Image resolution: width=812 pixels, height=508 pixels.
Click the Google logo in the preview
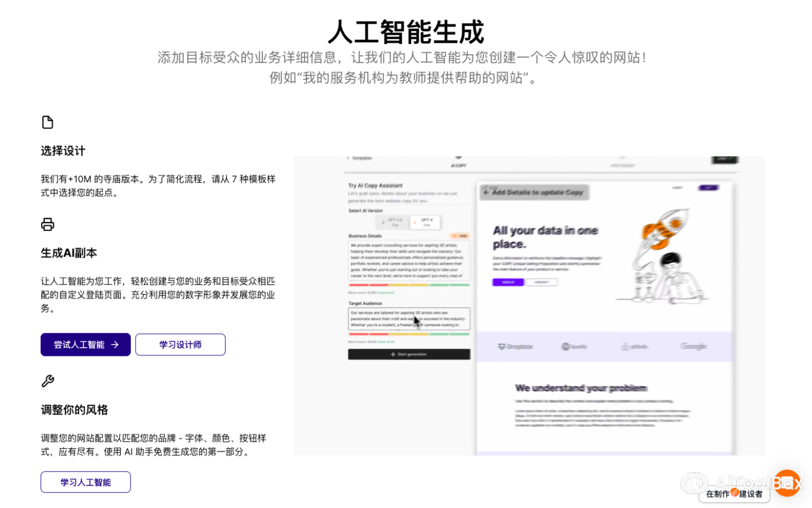[694, 347]
